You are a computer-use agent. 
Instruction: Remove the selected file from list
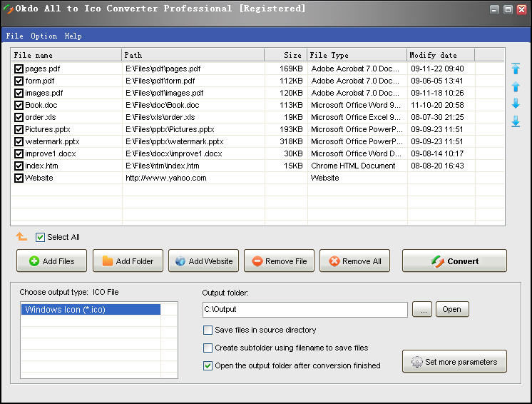click(x=279, y=261)
